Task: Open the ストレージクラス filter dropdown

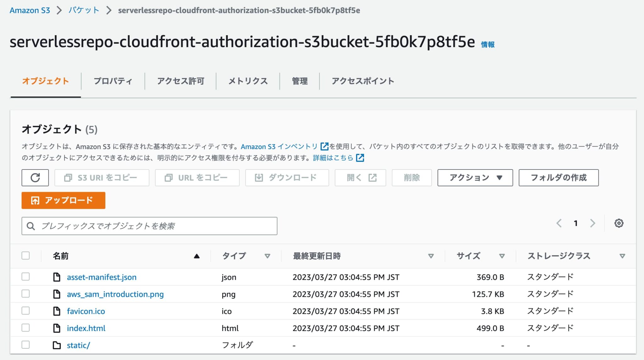Action: tap(622, 256)
